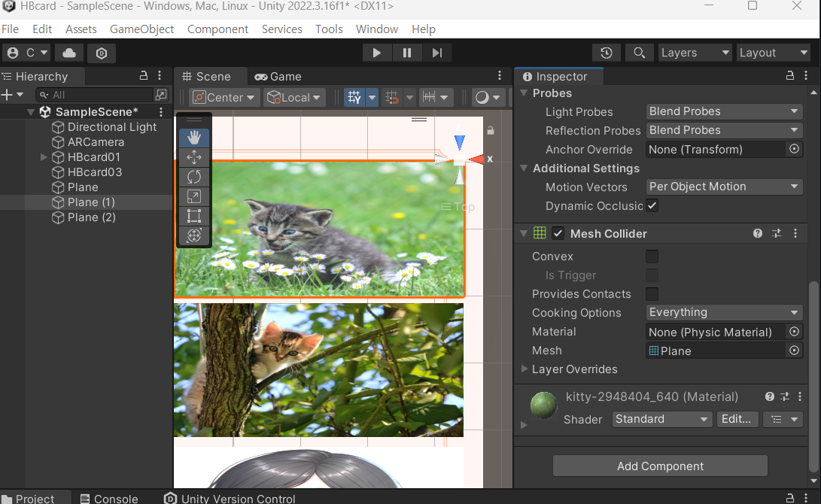
Task: Open material help reference
Action: pyautogui.click(x=769, y=396)
